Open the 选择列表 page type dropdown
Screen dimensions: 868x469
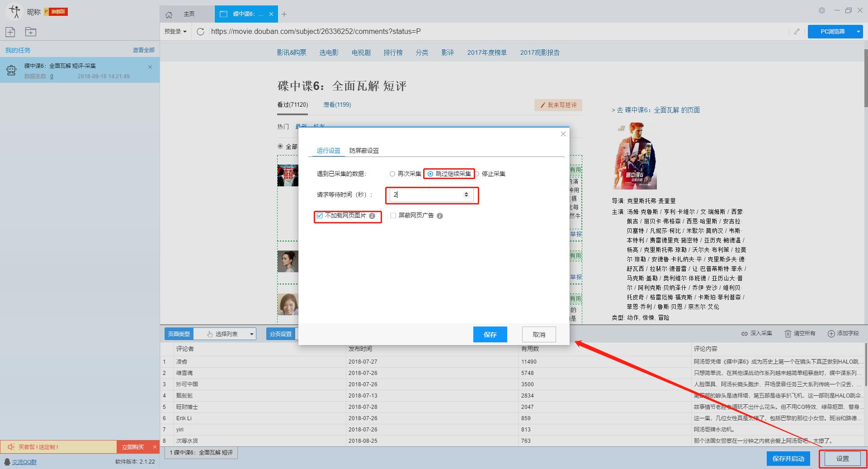pos(225,334)
